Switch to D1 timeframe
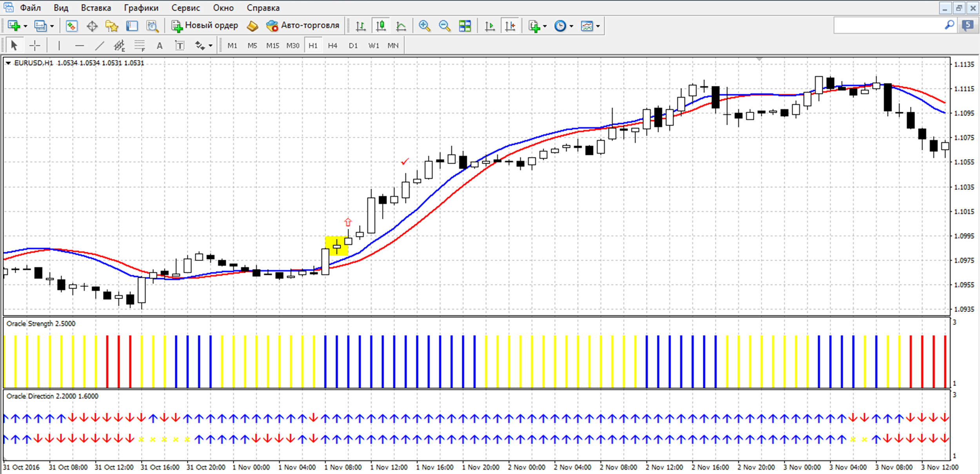The width and height of the screenshot is (980, 474). (353, 46)
